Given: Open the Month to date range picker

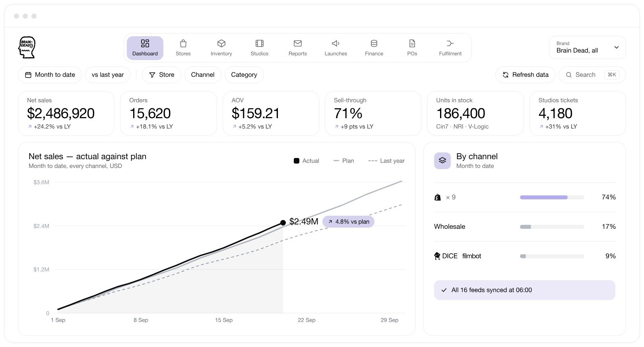Looking at the screenshot, I should click(x=50, y=75).
